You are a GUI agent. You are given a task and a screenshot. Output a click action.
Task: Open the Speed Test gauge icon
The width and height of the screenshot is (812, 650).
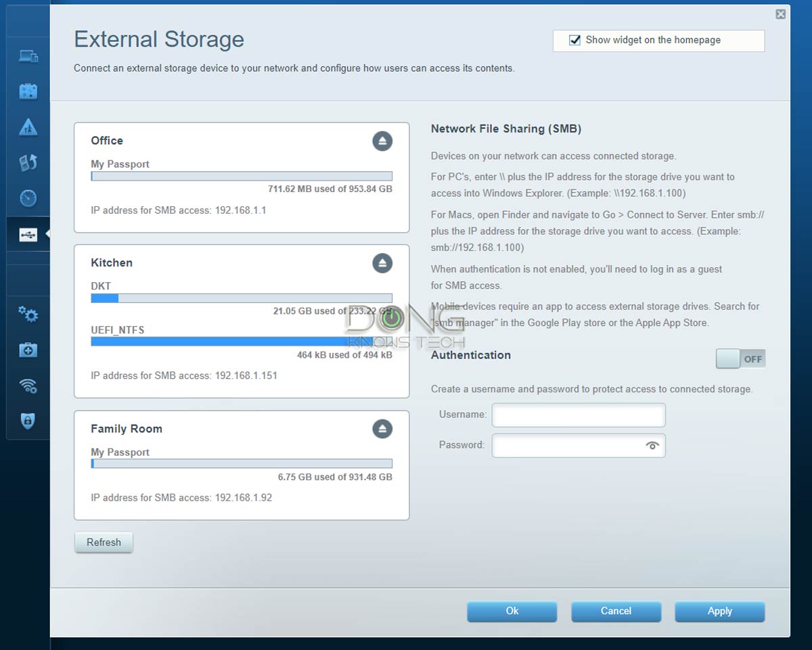point(28,198)
